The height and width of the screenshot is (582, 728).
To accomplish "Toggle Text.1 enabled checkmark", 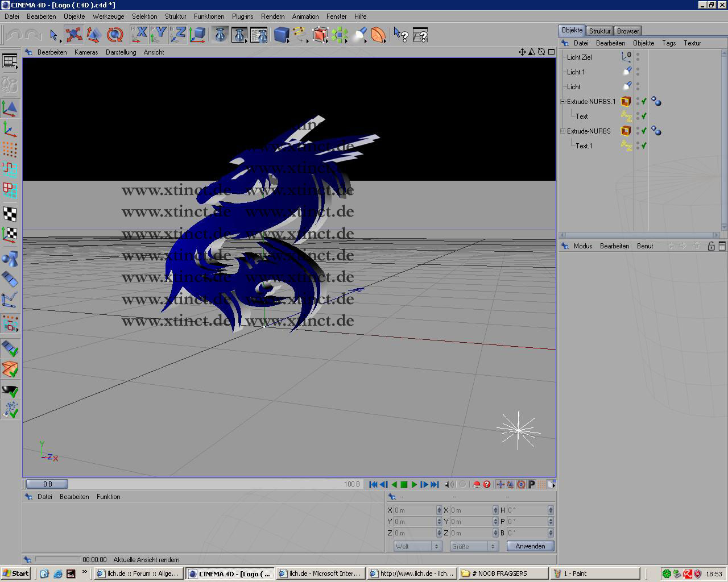I will pos(644,145).
